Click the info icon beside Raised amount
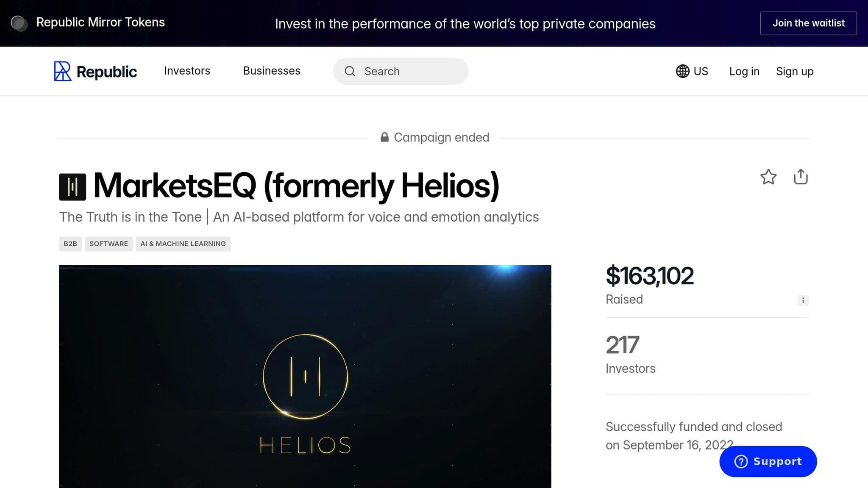Viewport: 868px width, 488px height. point(803,300)
